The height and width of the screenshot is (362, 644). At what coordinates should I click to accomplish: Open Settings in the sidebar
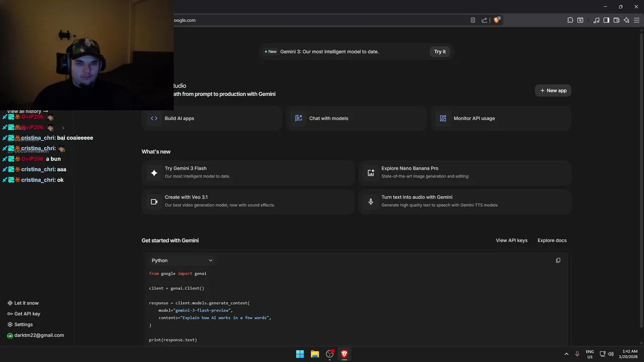(20, 325)
